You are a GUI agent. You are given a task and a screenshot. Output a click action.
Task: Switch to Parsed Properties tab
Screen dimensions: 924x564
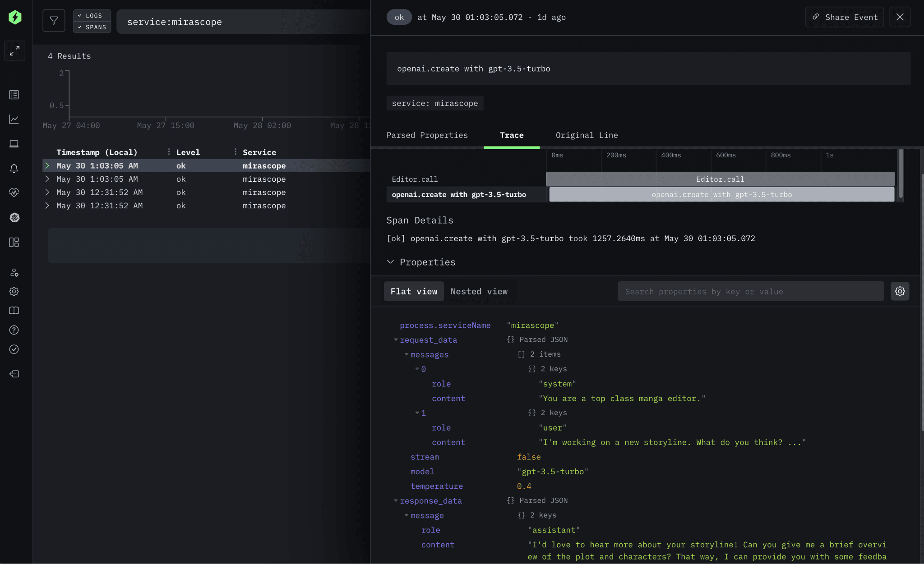(x=427, y=135)
